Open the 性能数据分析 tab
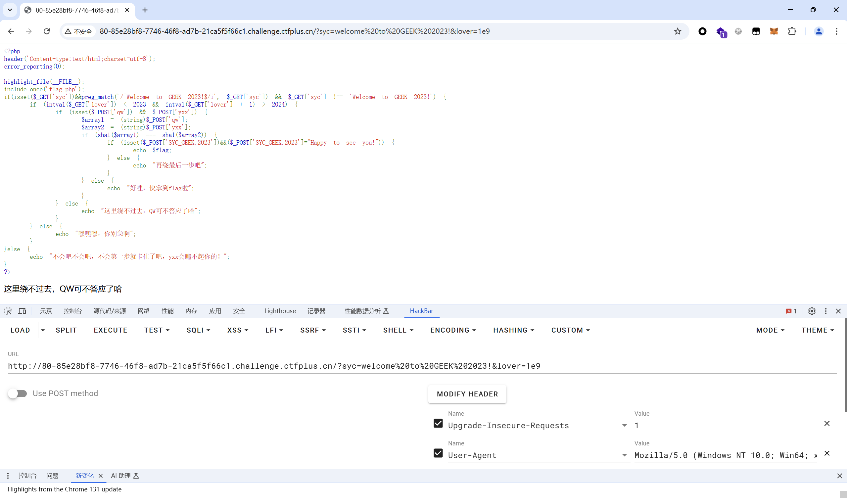The width and height of the screenshot is (847, 504). [x=367, y=311]
